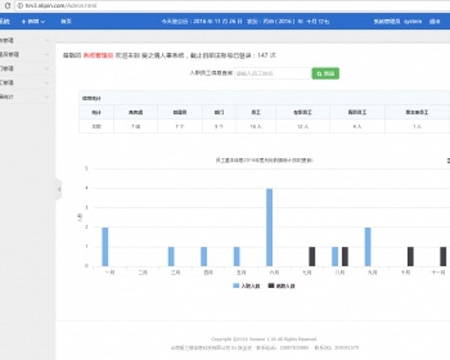
Task: Click the copyright line in the footer
Action: [x=264, y=339]
